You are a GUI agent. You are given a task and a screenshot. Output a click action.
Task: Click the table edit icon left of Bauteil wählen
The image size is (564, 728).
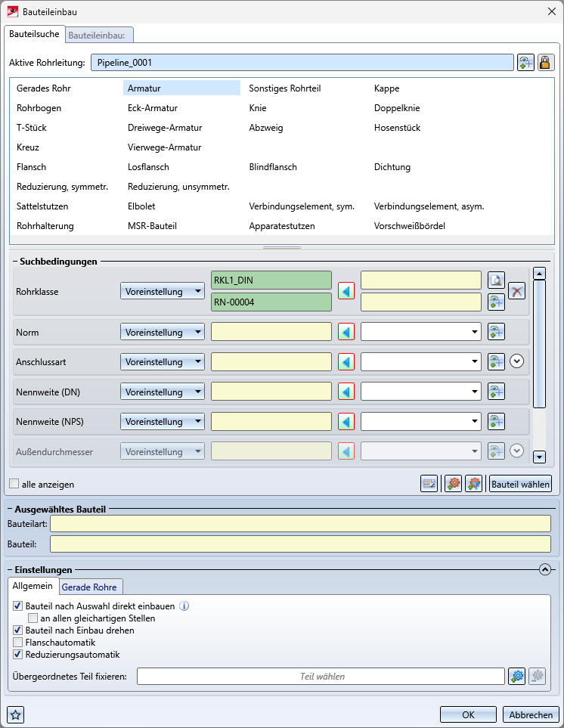[429, 484]
